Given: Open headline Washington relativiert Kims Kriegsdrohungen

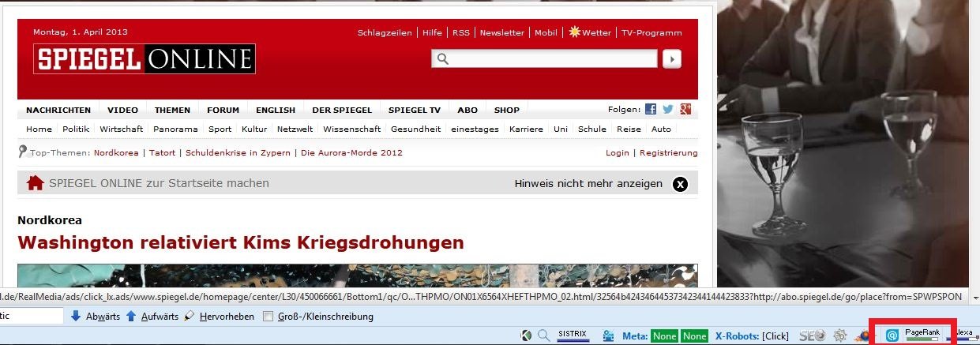Looking at the screenshot, I should (x=241, y=242).
